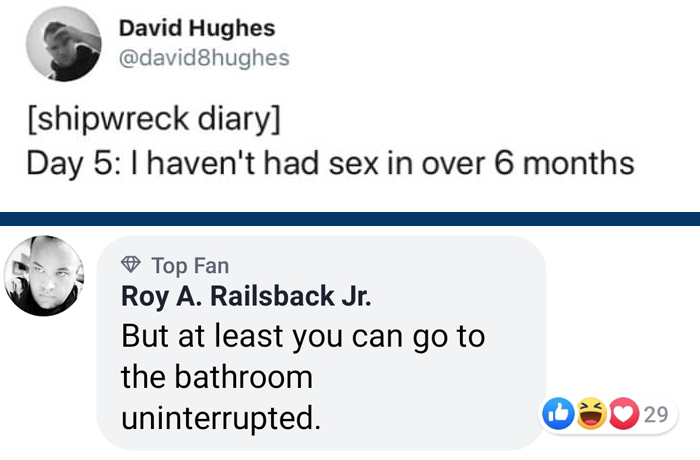Click the Top Fan diamond badge icon

[x=131, y=266]
